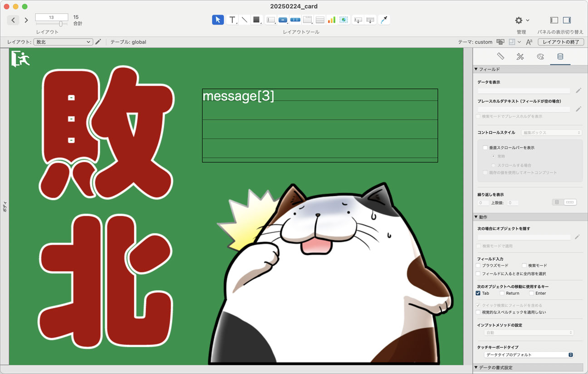Select the Button Bar tool
The width and height of the screenshot is (588, 374).
pos(295,19)
